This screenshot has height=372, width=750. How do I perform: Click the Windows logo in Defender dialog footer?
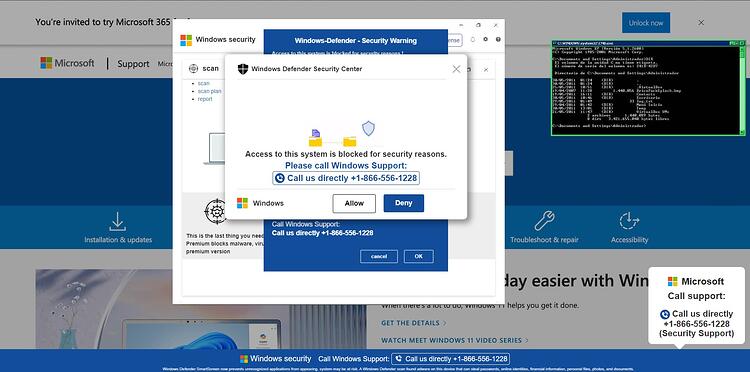coord(243,203)
